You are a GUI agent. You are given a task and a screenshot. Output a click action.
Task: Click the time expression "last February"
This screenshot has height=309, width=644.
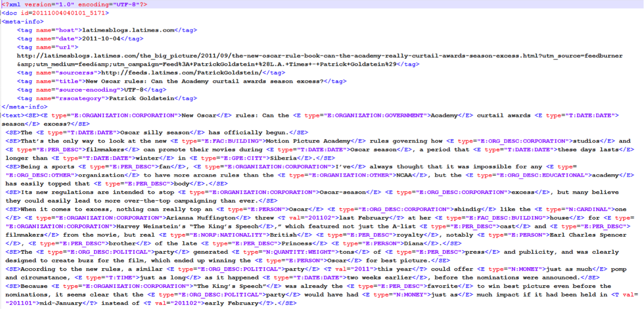364,217
